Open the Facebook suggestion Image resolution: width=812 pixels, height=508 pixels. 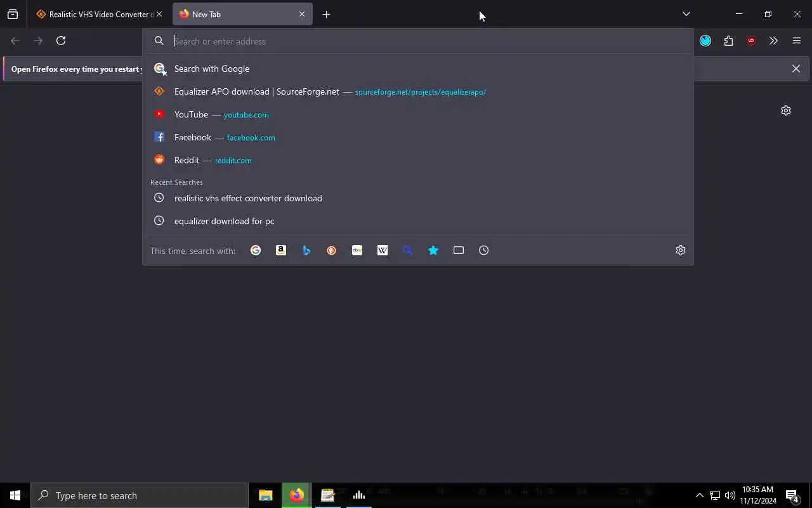pos(418,137)
